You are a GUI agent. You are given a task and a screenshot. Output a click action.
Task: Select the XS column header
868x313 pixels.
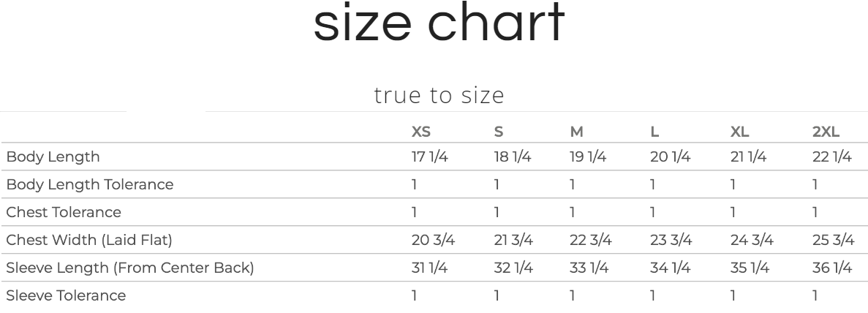(420, 132)
